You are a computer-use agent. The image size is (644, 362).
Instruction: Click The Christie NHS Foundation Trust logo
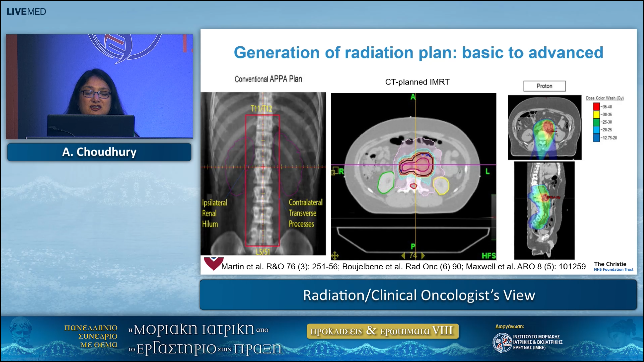614,266
